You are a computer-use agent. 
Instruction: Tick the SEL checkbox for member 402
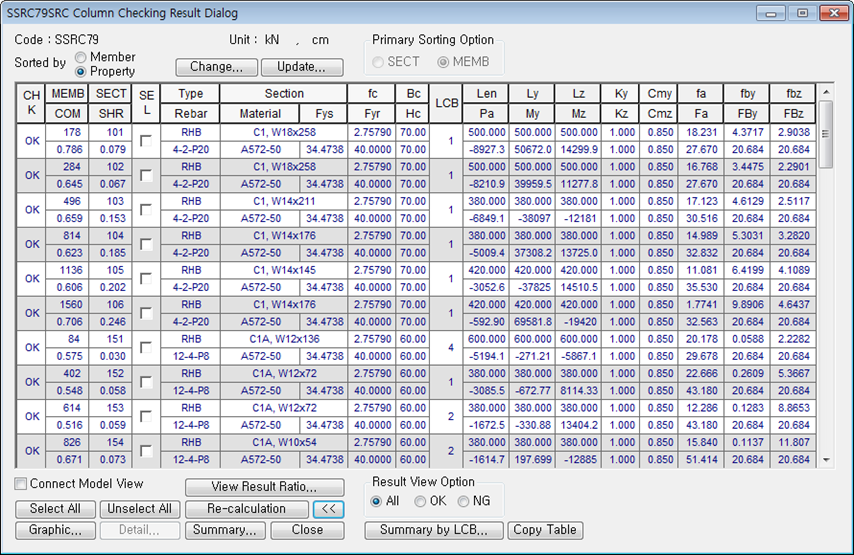(x=146, y=382)
